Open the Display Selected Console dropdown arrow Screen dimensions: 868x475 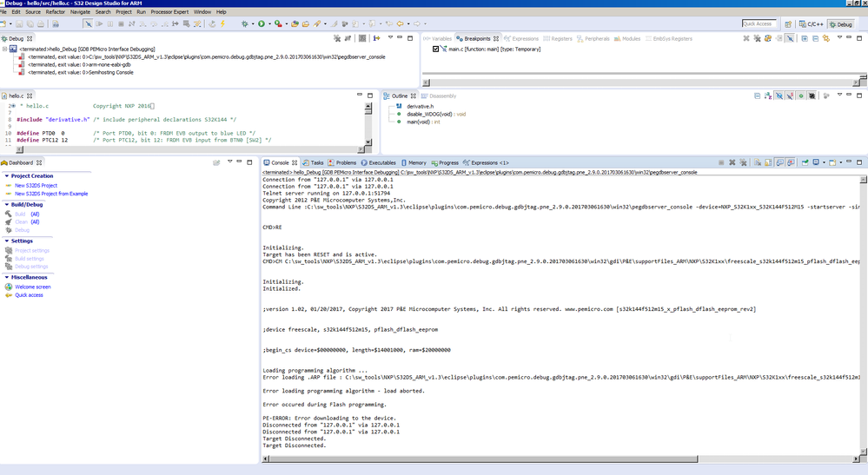point(825,162)
